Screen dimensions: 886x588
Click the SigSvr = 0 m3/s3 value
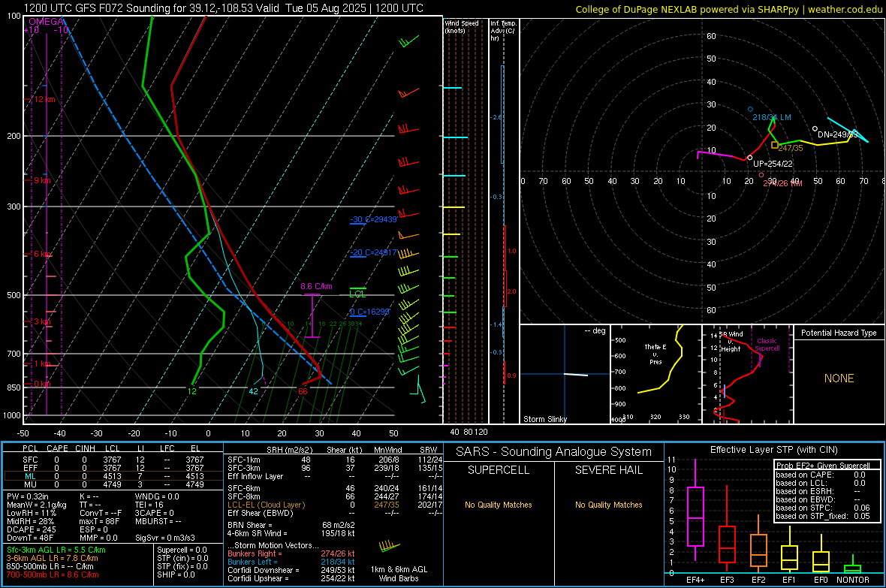point(165,538)
